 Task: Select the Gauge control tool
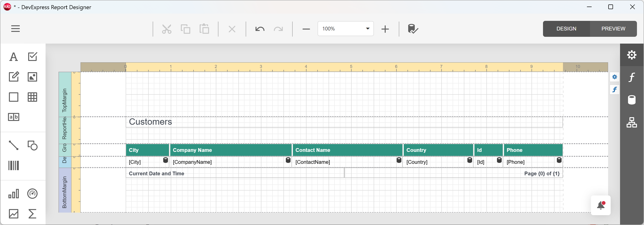tap(32, 194)
